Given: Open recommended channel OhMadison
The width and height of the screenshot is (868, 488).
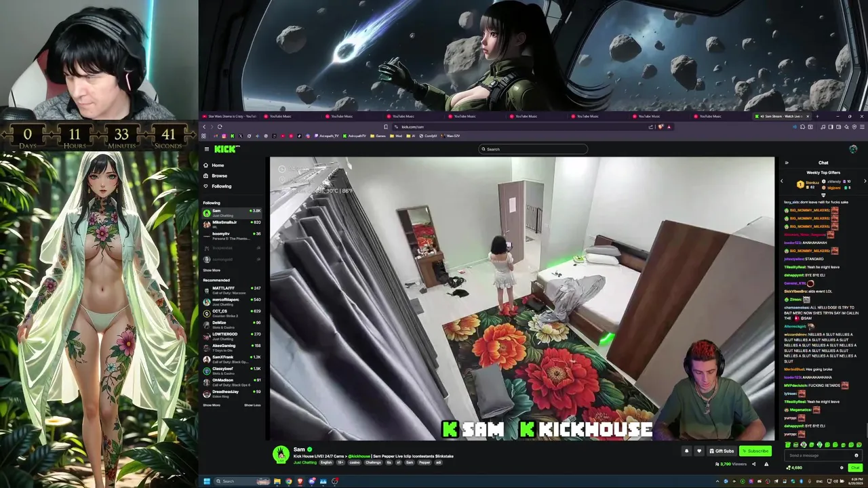Looking at the screenshot, I should (x=232, y=382).
